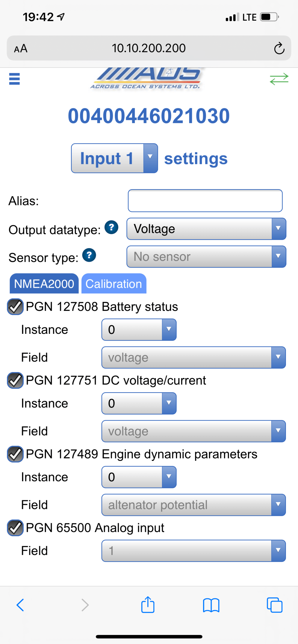
Task: Tap the Safari share icon
Action: click(148, 605)
